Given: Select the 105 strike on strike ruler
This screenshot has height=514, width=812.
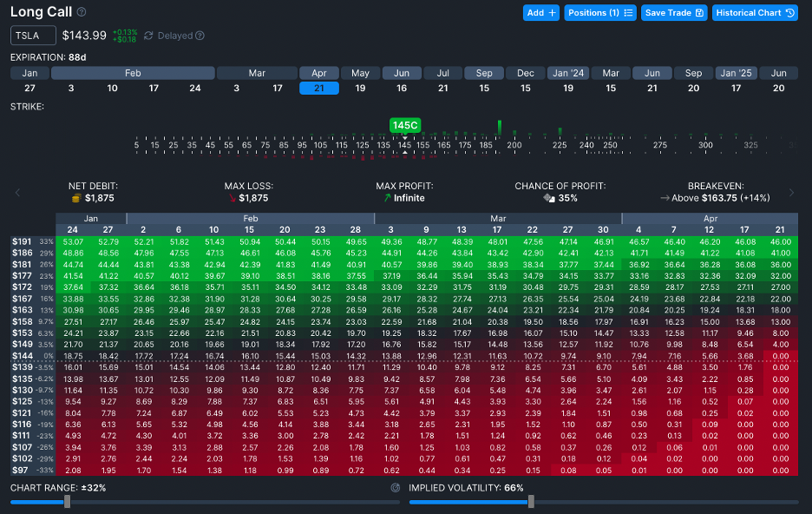Looking at the screenshot, I should [321, 145].
